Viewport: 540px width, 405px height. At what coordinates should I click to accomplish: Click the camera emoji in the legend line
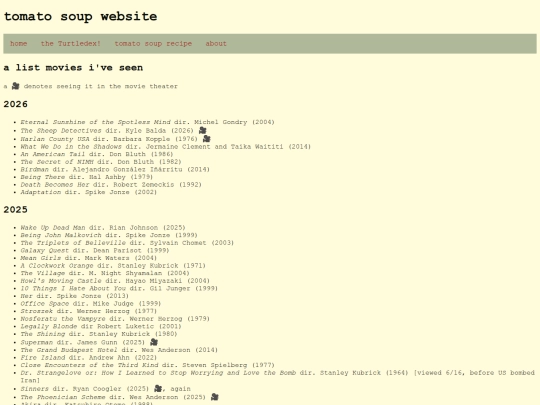[15, 86]
